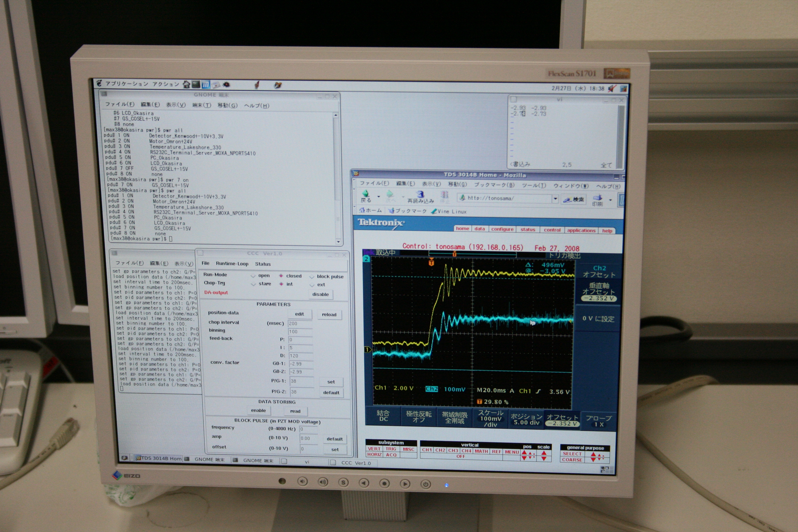The height and width of the screenshot is (532, 798).
Task: Open the ツール menu in Mozilla
Action: pos(534,185)
